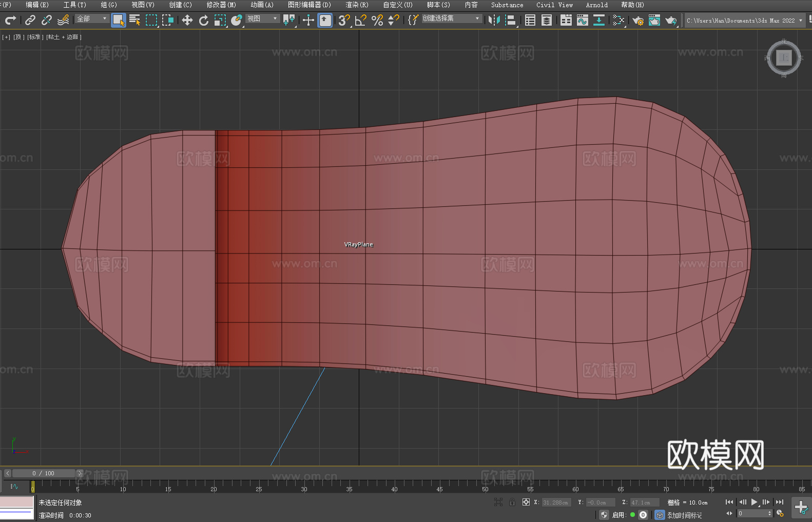
Task: Click the Align tool icon
Action: (x=511, y=20)
